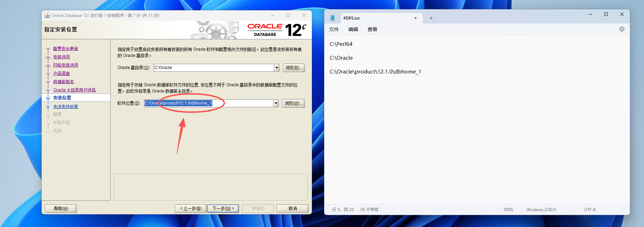Screen dimensions: 644x227
Task: Click the dbhome_1 path line in Notepad
Action: [375, 72]
